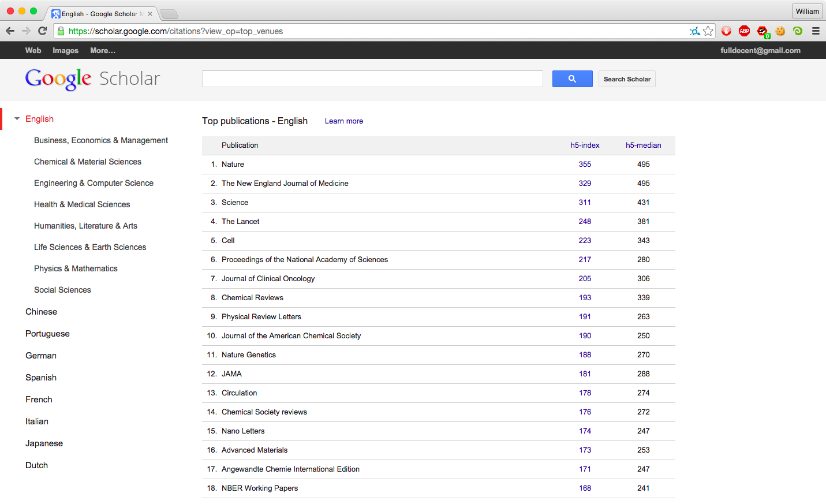Click the blue satellite icon in address bar
Image resolution: width=826 pixels, height=504 pixels.
pyautogui.click(x=695, y=31)
